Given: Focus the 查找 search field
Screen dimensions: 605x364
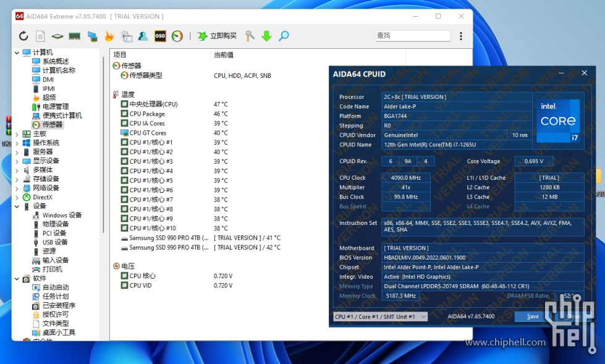Looking at the screenshot, I should (x=413, y=35).
